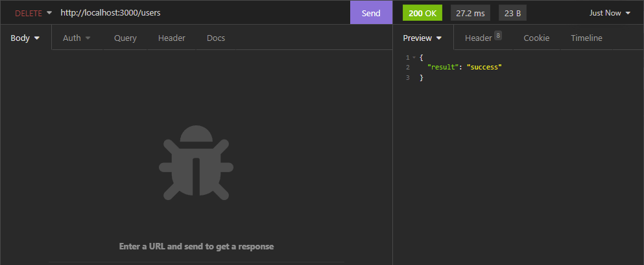The width and height of the screenshot is (644, 265).
Task: Expand the Just Now response history dropdown
Action: pyautogui.click(x=609, y=13)
